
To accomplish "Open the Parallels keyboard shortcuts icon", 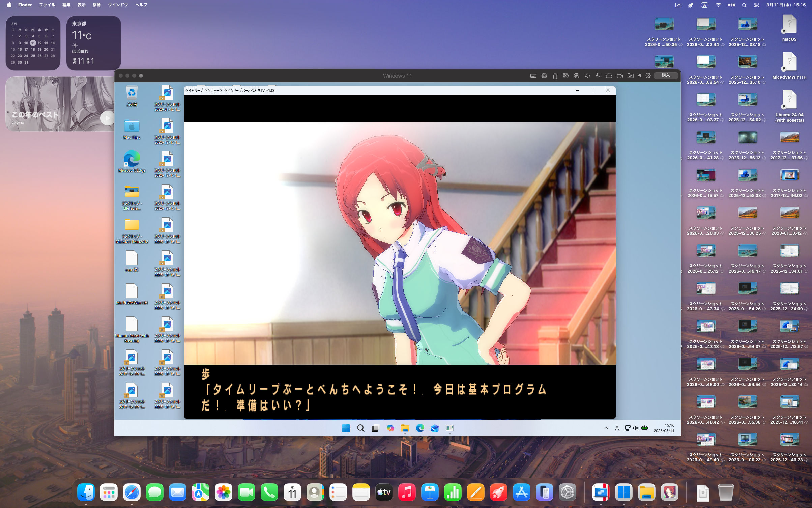I will (533, 76).
